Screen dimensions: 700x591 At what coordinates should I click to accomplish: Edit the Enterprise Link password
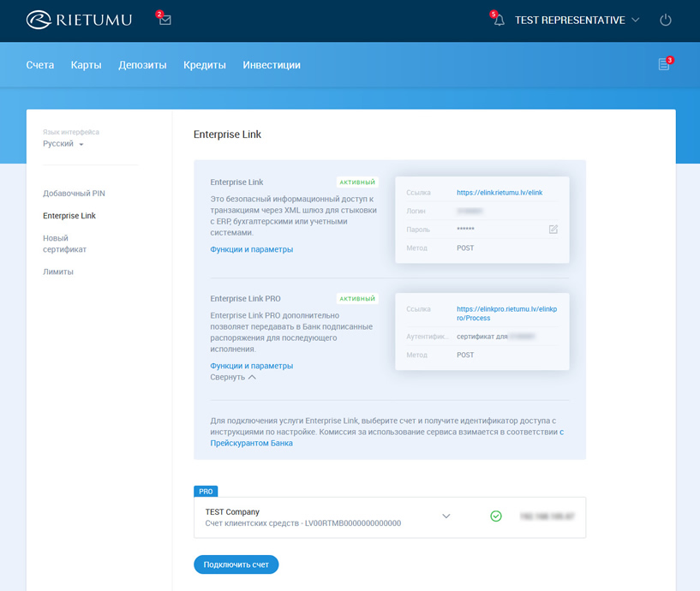pos(553,230)
